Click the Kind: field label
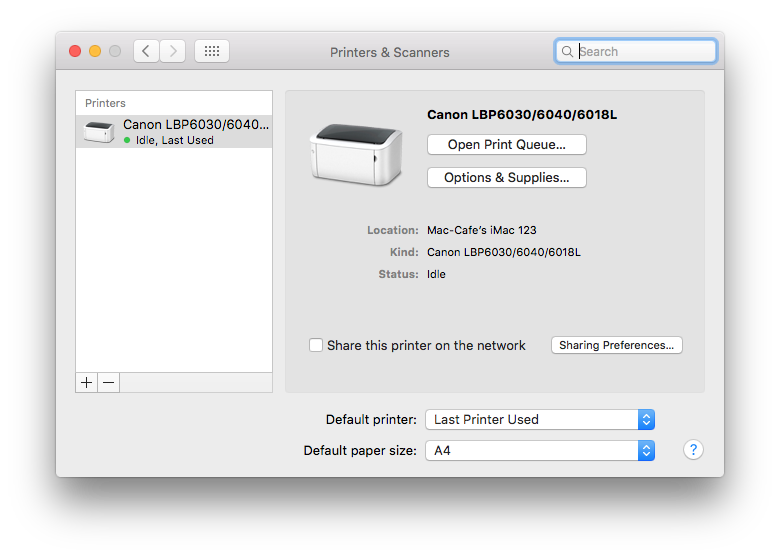 tap(404, 252)
